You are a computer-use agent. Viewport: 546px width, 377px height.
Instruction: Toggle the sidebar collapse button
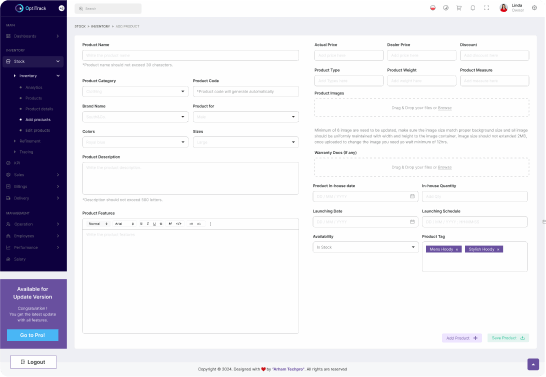coord(61,8)
